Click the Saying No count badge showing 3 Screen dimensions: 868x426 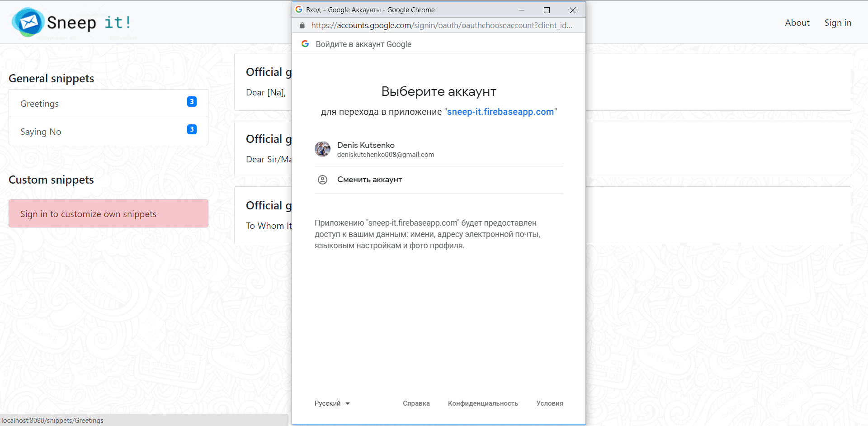[x=192, y=129]
